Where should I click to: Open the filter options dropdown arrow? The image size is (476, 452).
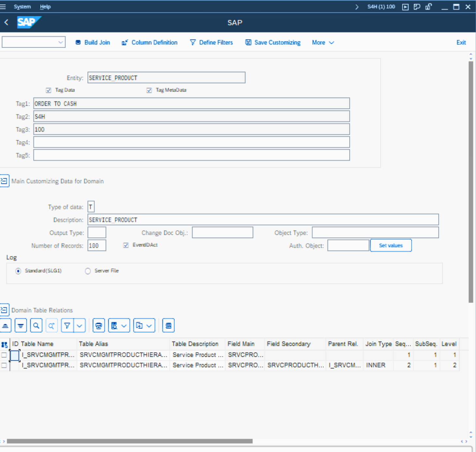coord(80,325)
